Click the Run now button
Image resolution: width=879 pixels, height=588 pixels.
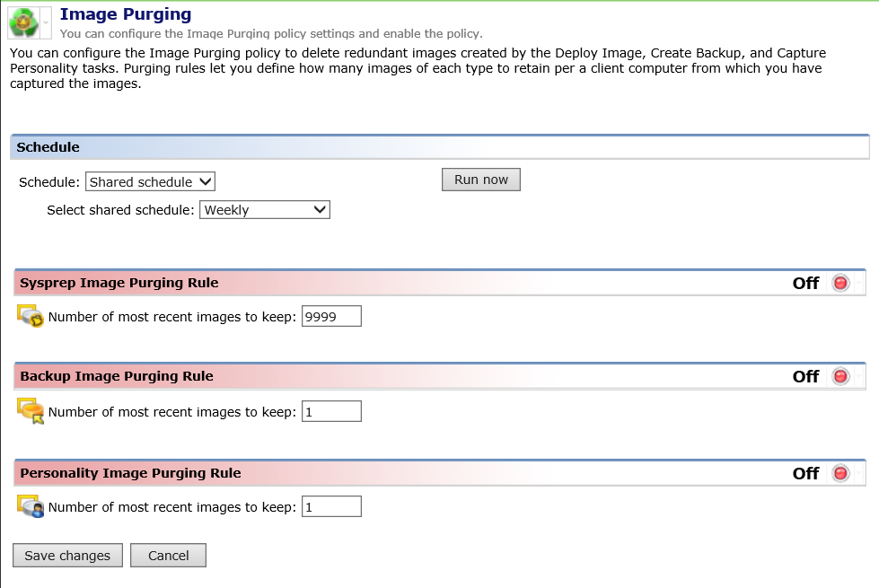(481, 180)
